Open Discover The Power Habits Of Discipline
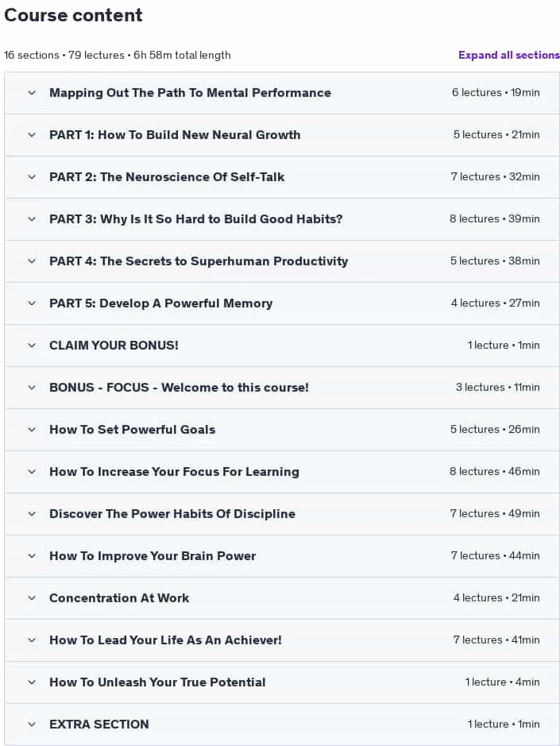This screenshot has height=746, width=560. point(172,514)
